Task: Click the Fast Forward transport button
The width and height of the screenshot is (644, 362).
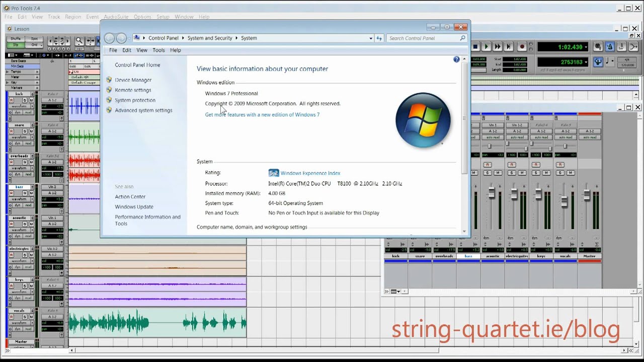Action: click(497, 47)
